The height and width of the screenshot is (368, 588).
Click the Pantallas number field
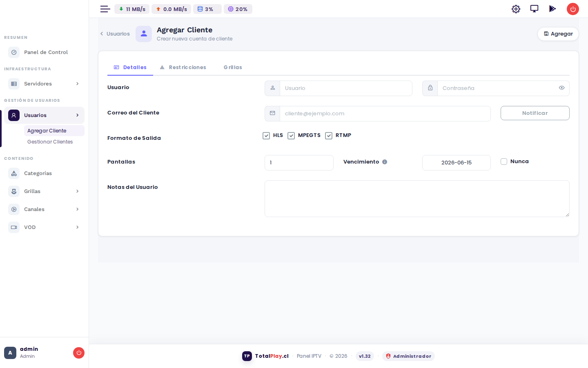(x=299, y=163)
